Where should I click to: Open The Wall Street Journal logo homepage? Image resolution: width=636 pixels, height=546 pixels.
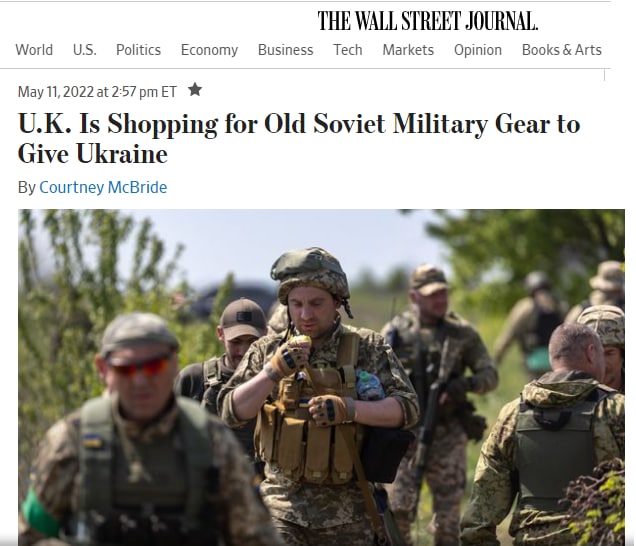pyautogui.click(x=428, y=21)
